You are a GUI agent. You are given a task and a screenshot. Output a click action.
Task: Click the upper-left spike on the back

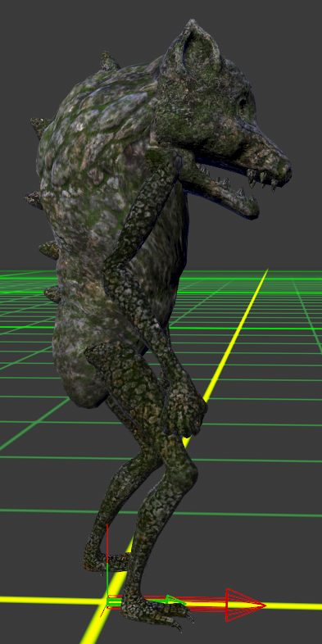39,125
